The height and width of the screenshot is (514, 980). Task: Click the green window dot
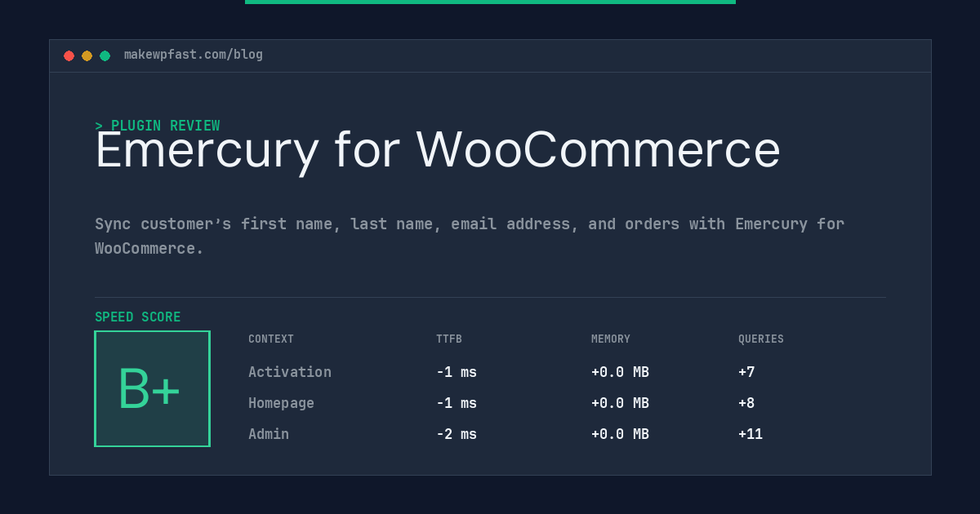[105, 55]
